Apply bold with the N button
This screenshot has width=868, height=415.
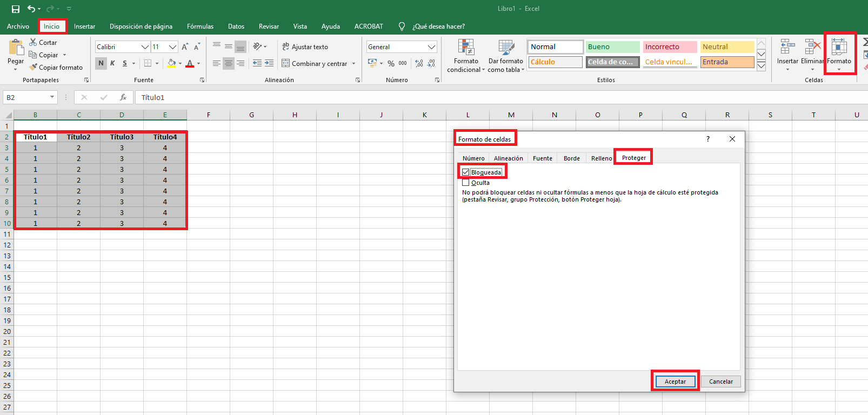tap(101, 63)
